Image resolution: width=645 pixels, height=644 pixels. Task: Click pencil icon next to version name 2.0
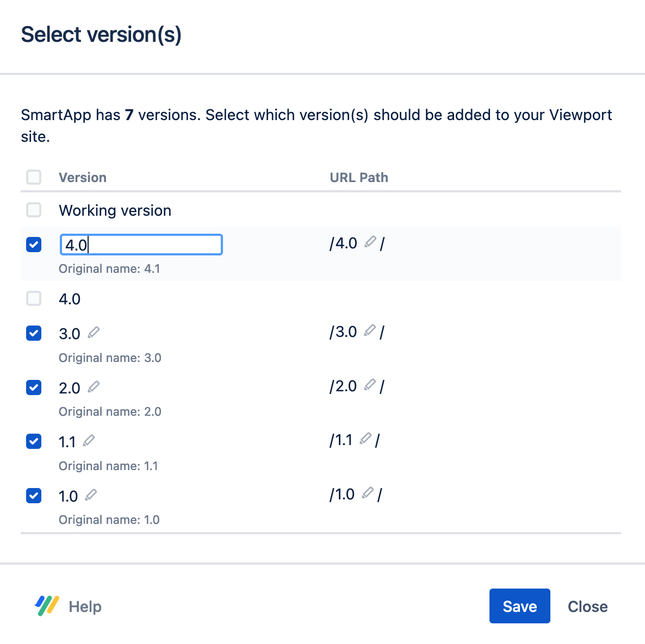click(94, 386)
